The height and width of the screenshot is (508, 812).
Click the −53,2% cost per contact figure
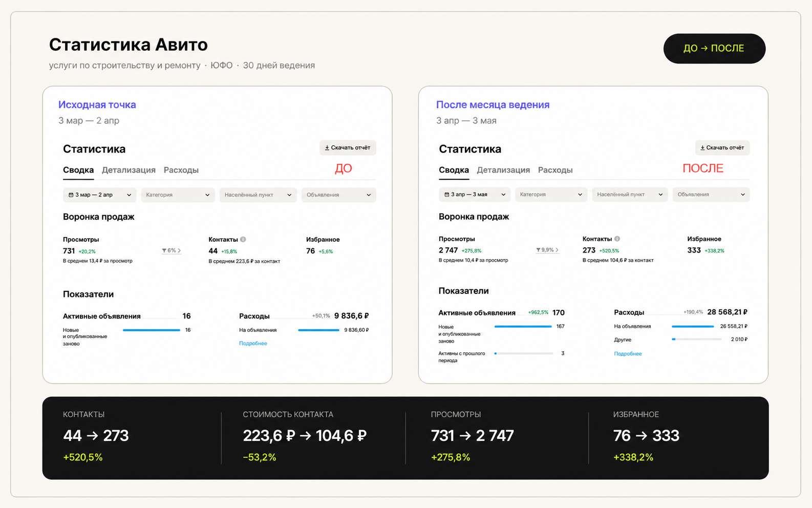point(260,457)
